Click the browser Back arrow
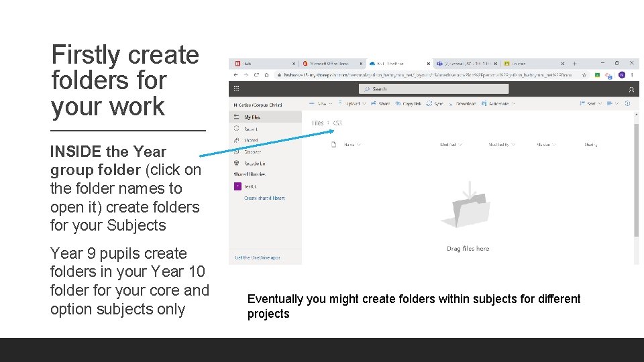This screenshot has height=362, width=644. click(235, 74)
